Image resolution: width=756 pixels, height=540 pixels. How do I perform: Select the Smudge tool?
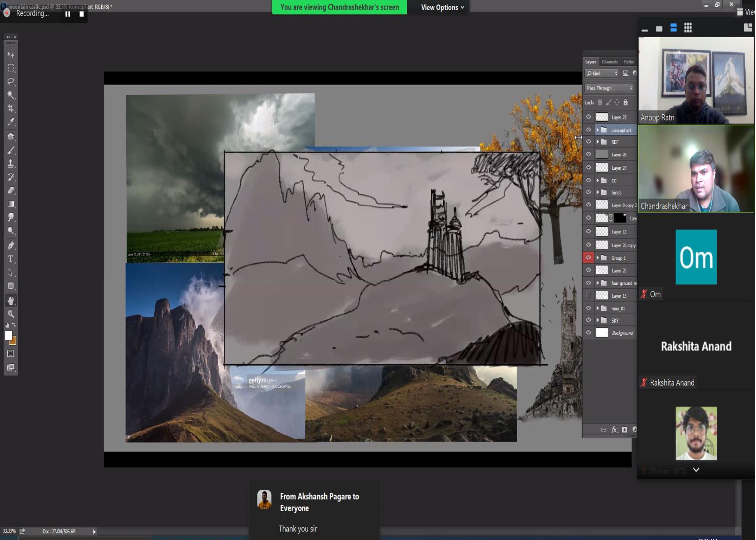point(11,217)
